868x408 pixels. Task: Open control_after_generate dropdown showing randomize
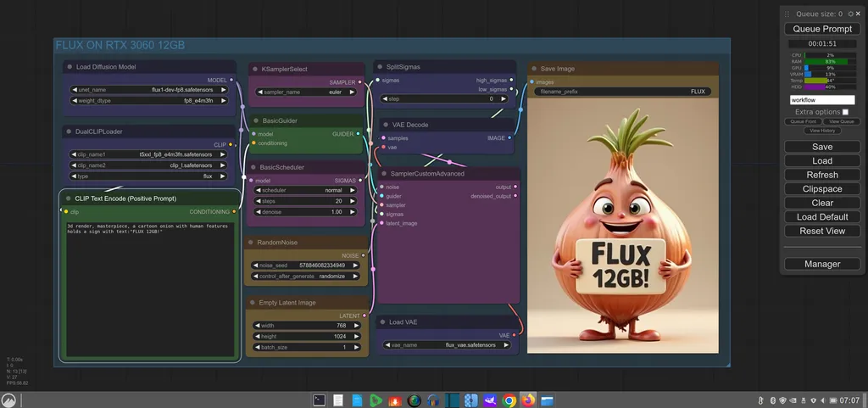(305, 277)
